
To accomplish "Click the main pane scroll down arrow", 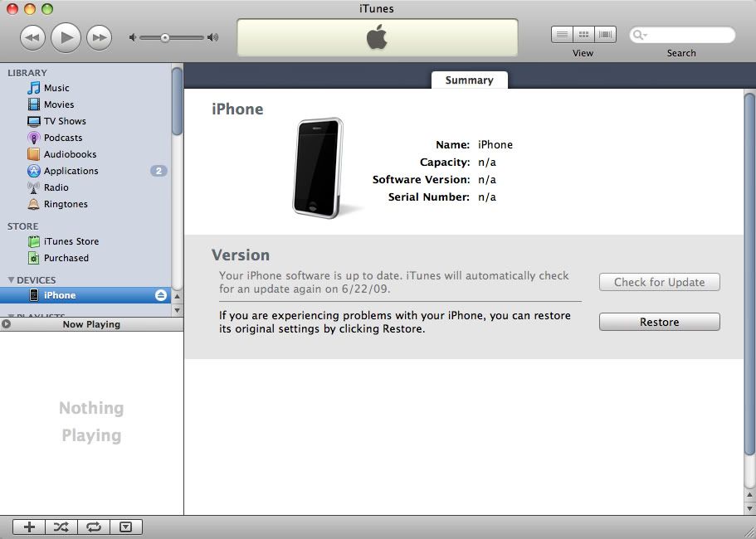I will (749, 508).
